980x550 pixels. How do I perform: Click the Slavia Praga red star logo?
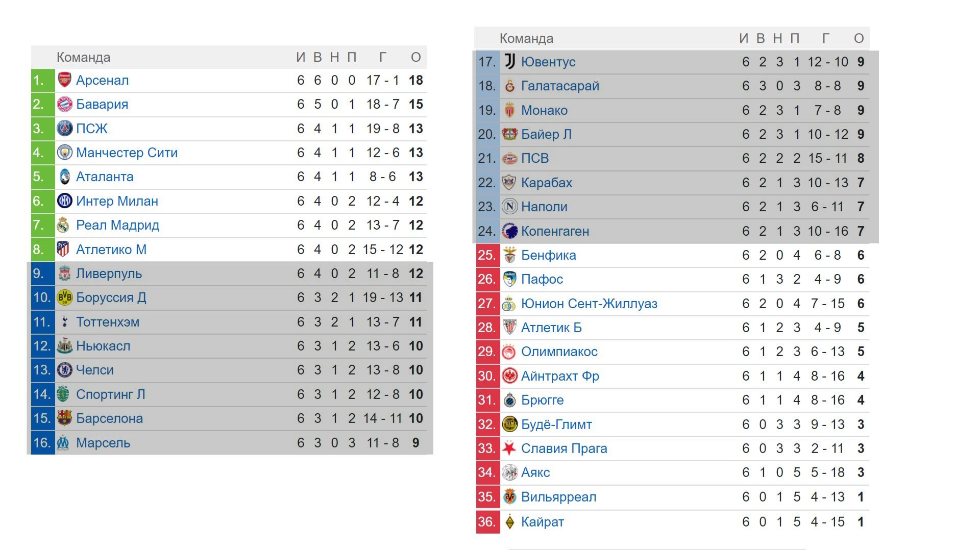tap(509, 448)
